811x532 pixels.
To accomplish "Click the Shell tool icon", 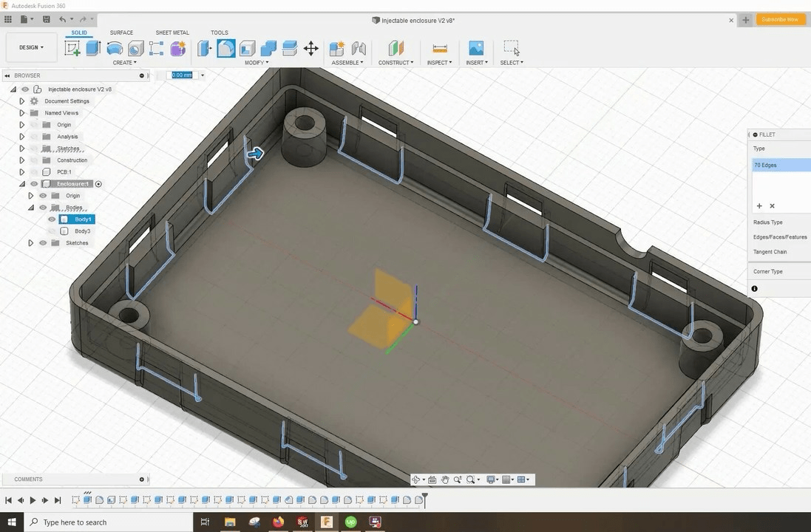I will 248,48.
